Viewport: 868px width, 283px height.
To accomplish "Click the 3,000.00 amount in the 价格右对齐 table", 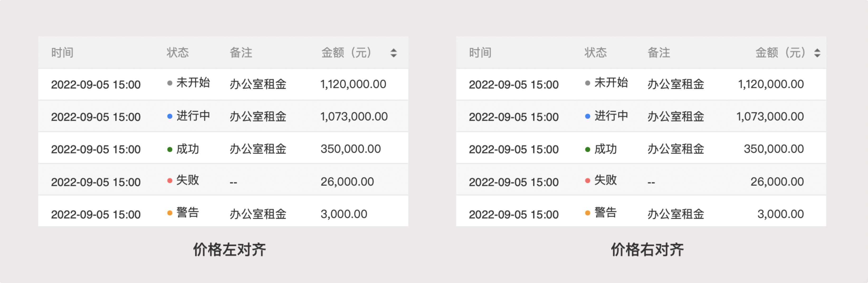I will (780, 214).
